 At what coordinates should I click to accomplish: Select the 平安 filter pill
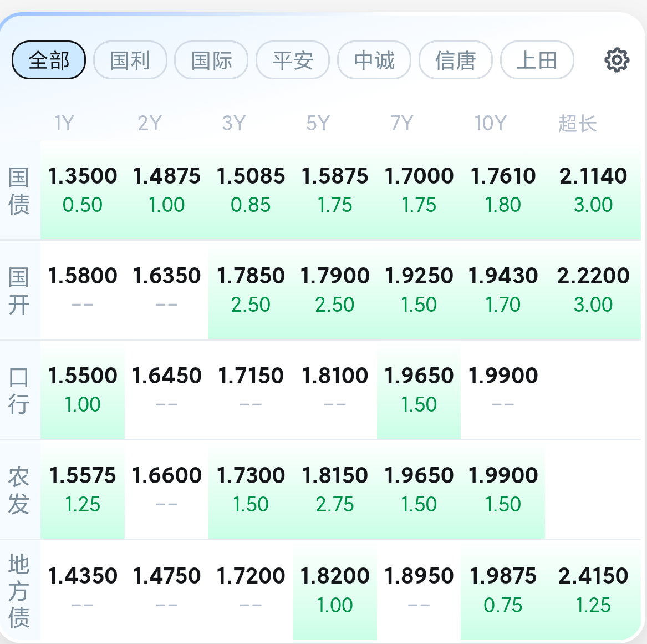(x=293, y=60)
